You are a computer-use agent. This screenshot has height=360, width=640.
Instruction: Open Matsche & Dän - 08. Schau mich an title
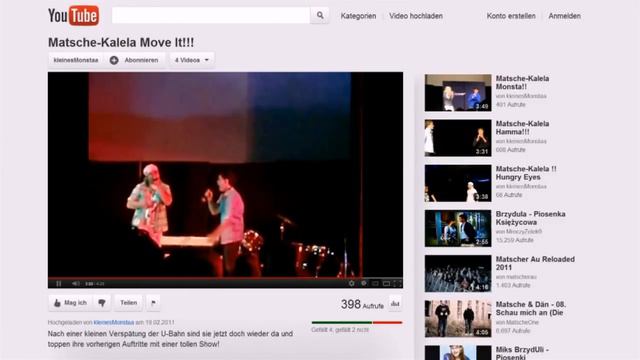[x=531, y=309]
